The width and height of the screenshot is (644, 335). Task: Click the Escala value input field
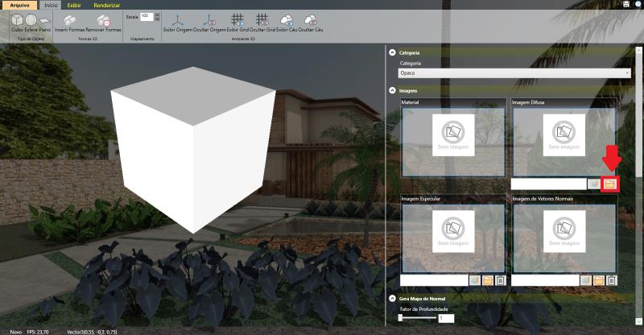coord(145,16)
